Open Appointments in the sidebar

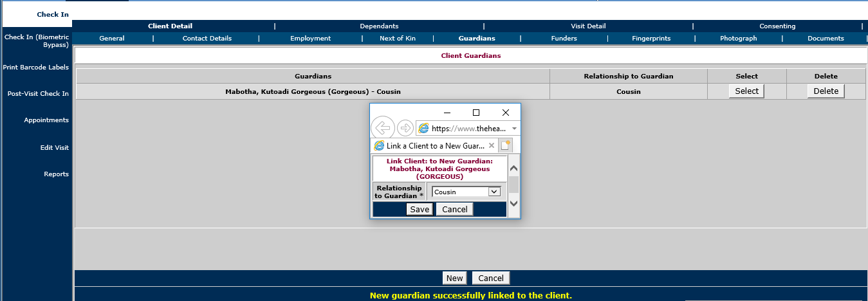tap(46, 120)
